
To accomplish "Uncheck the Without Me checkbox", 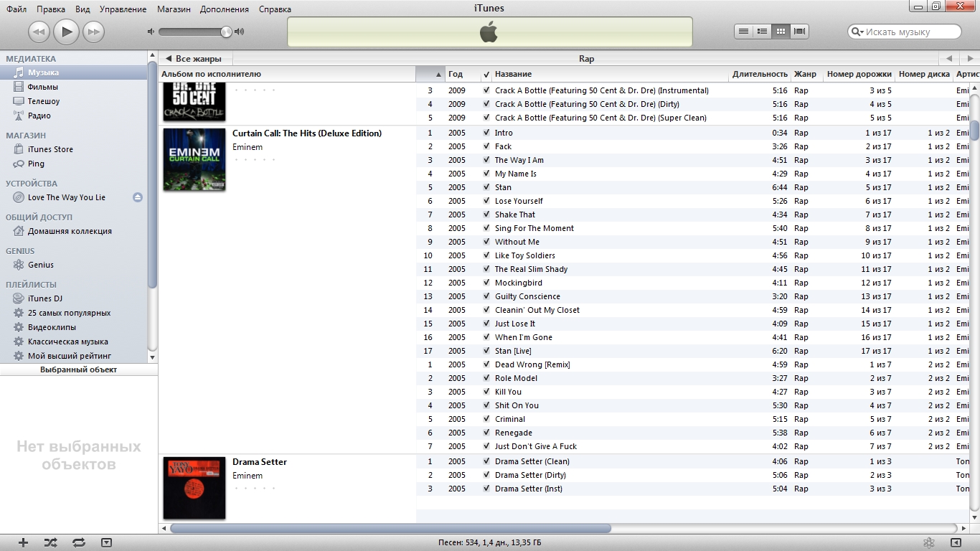I will tap(486, 242).
